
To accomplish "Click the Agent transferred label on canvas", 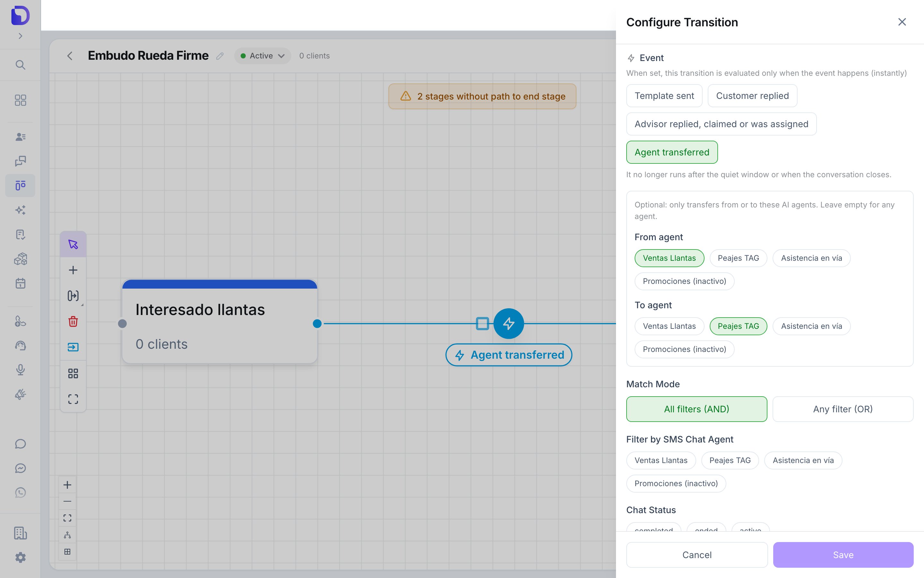I will 509,355.
